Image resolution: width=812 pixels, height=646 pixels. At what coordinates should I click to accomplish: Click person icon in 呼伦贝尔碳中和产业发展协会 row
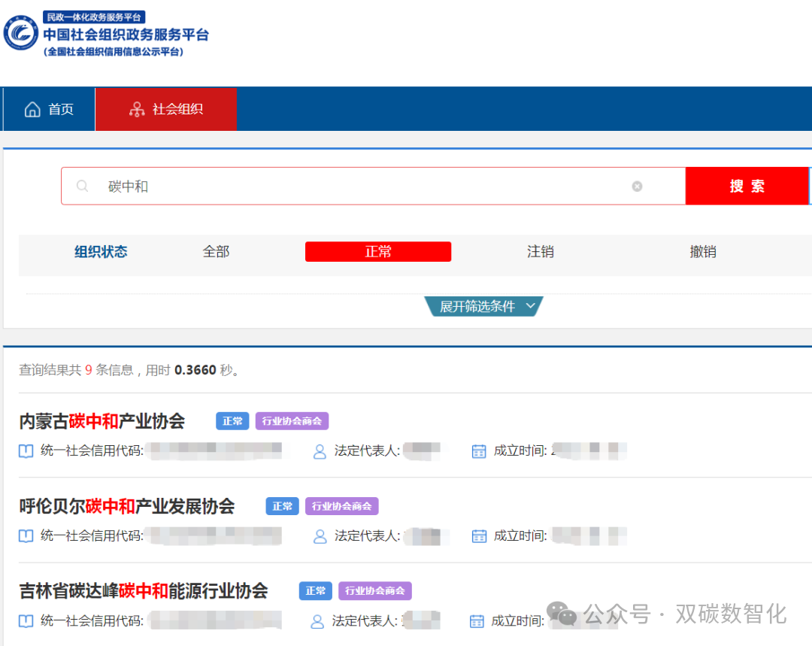[x=320, y=536]
